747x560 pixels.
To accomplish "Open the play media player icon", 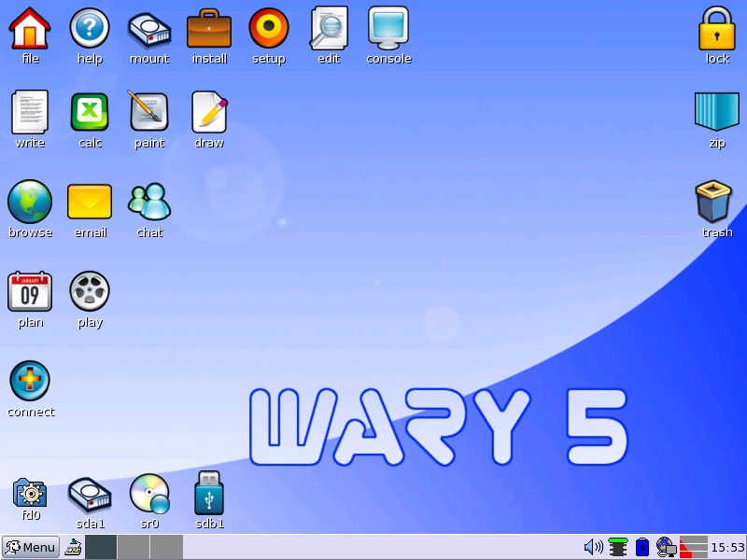I will pos(90,292).
